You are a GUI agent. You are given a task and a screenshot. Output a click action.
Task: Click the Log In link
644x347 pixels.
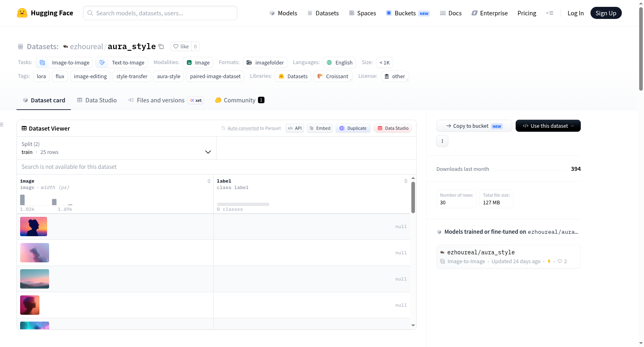click(x=576, y=13)
